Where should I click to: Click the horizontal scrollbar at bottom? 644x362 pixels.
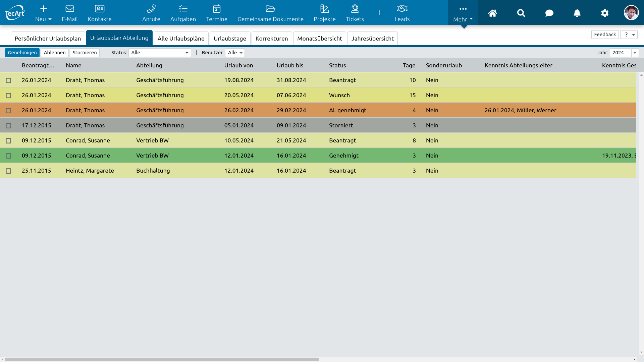point(161,359)
